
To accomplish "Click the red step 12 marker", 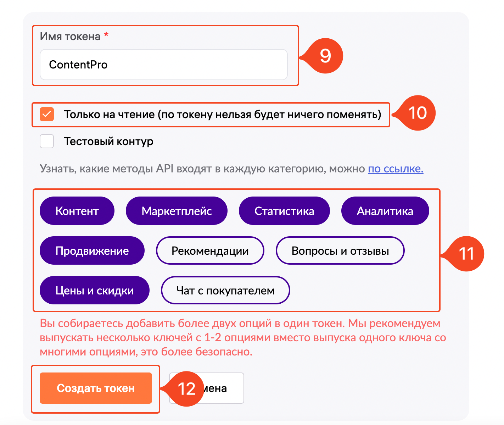I will tap(184, 389).
